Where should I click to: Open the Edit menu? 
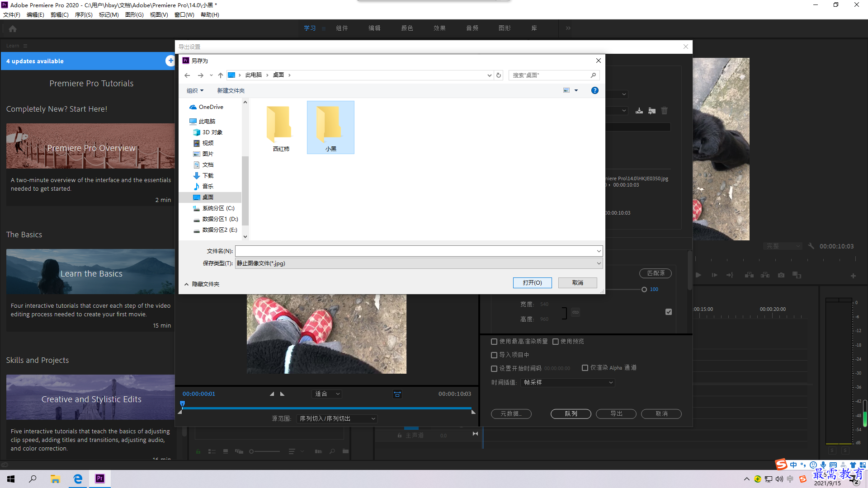35,14
